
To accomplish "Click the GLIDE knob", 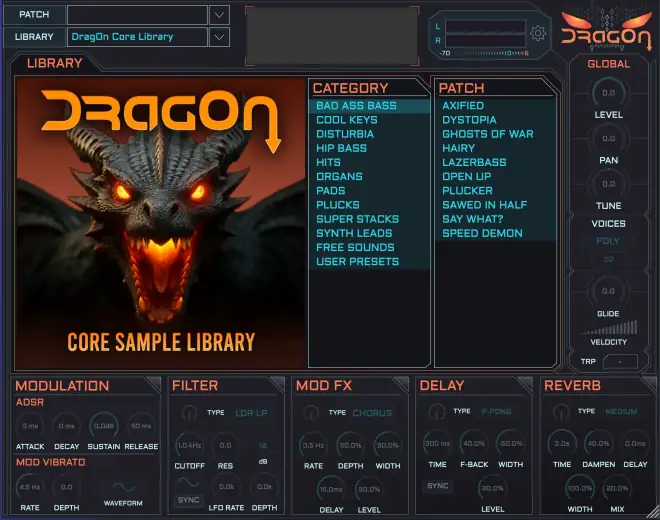I will (608, 291).
